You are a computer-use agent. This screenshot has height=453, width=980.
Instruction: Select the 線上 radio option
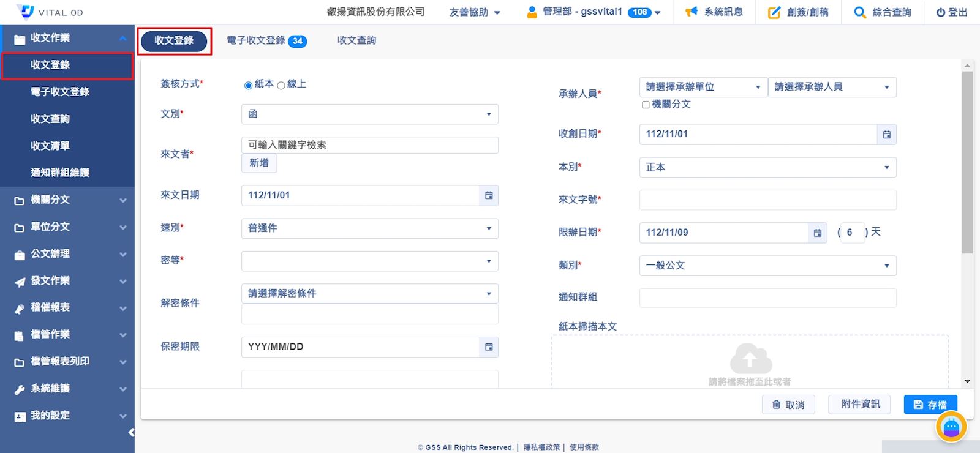coord(281,85)
